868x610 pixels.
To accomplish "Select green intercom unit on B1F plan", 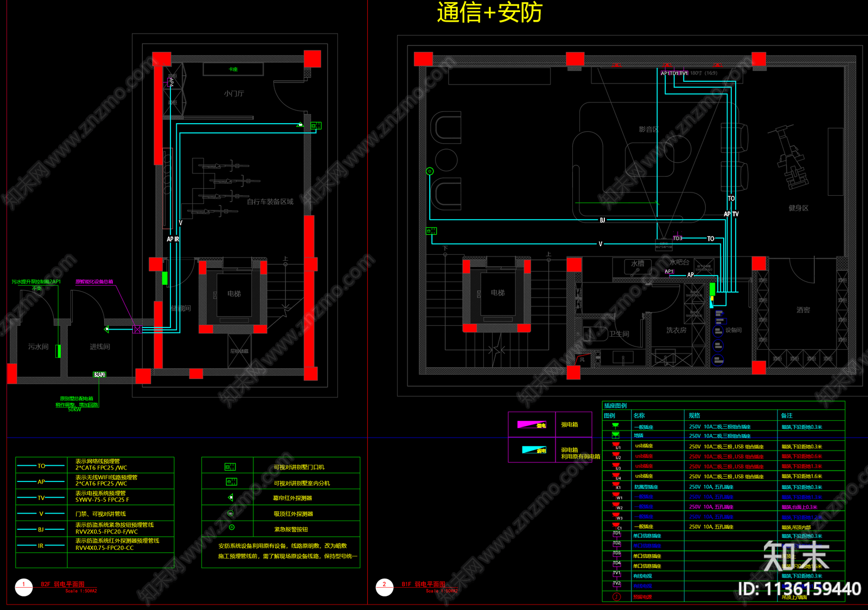I will point(431,231).
